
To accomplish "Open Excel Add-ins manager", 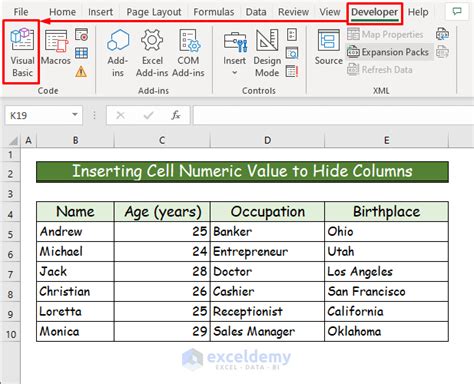I will click(x=152, y=53).
